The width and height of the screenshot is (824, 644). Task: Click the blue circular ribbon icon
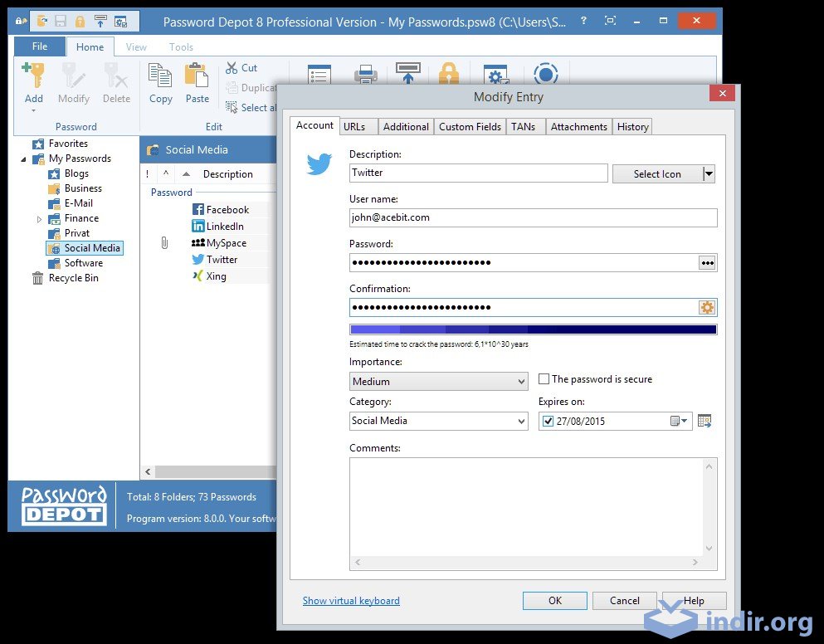[545, 74]
